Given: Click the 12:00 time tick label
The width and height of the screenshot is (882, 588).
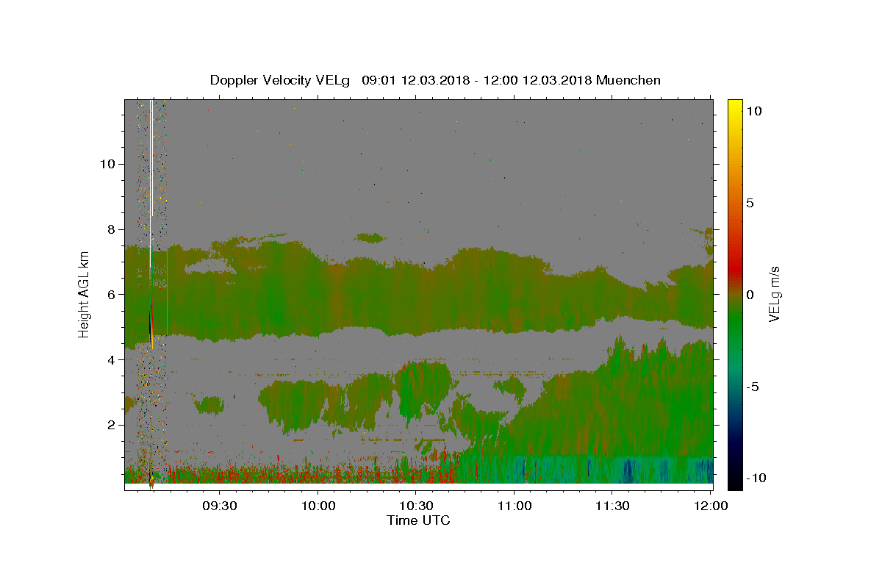Looking at the screenshot, I should [711, 506].
